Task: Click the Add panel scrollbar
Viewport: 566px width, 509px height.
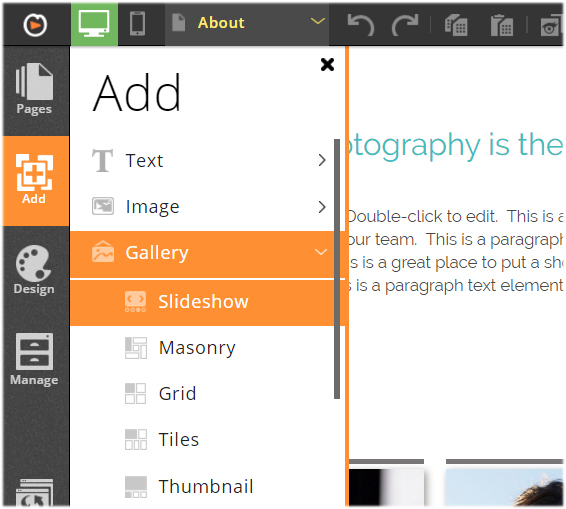Action: (337, 269)
